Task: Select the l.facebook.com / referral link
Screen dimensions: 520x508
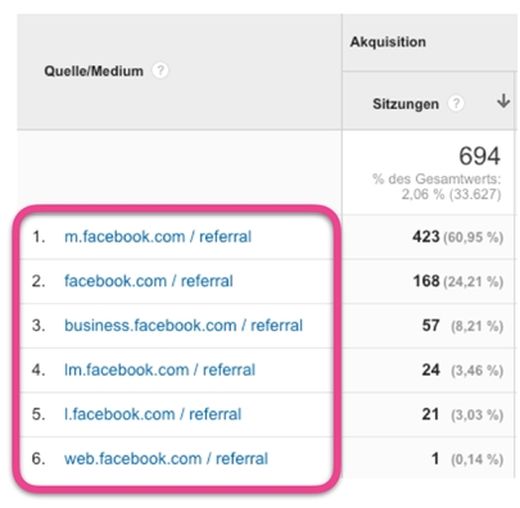Action: click(153, 414)
